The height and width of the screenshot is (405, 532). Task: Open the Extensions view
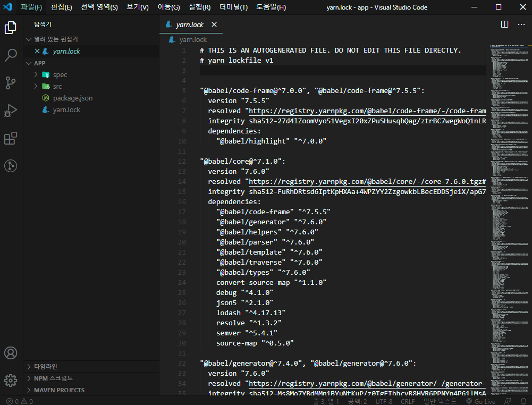point(11,138)
